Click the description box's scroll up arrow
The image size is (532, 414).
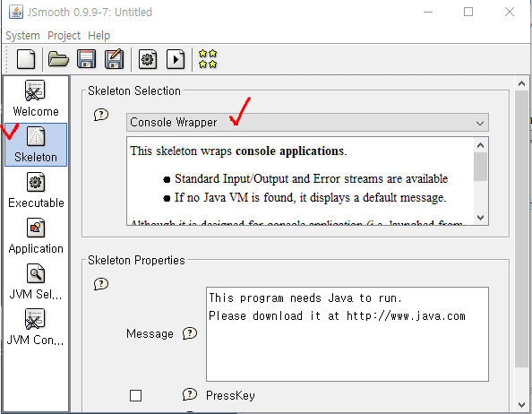(x=480, y=145)
